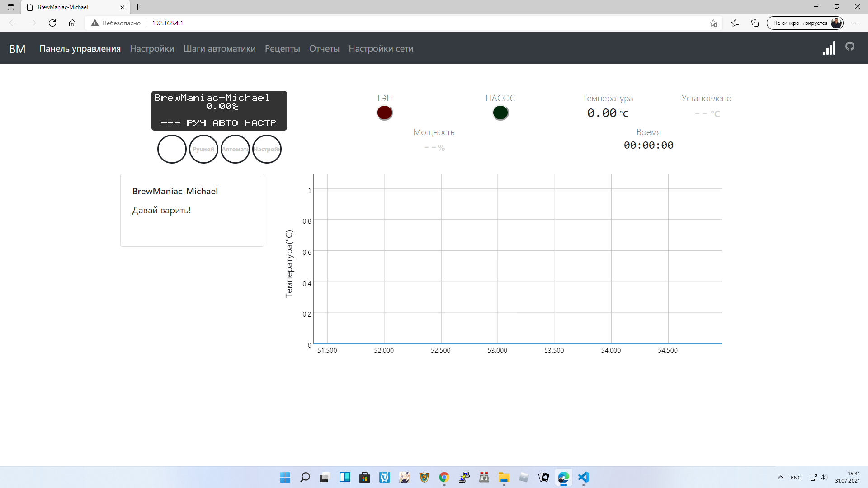Go to Панель управления tab

point(80,48)
